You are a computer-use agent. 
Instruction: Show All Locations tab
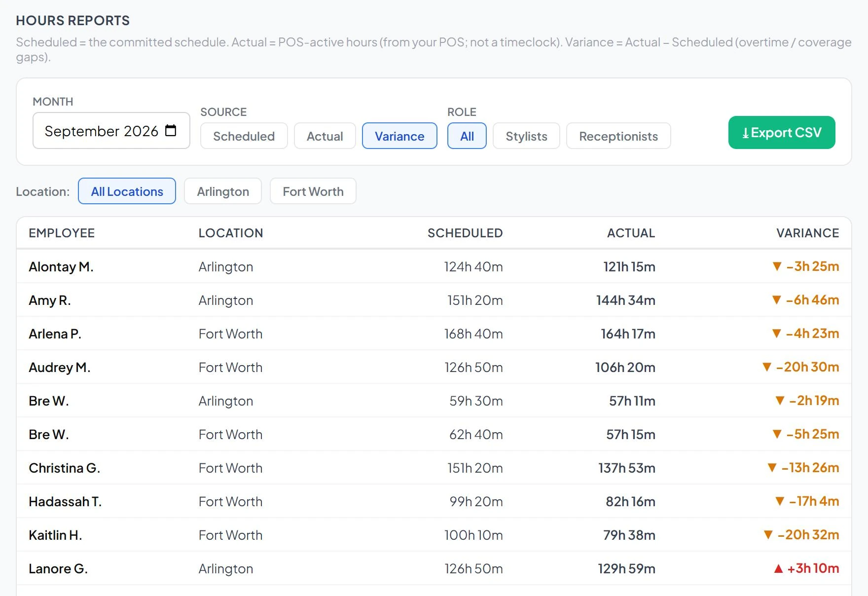tap(127, 191)
